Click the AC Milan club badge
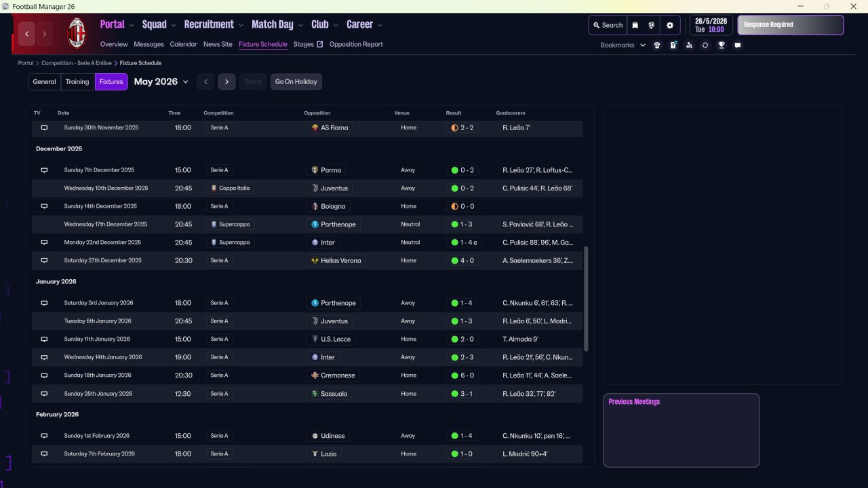 point(77,33)
